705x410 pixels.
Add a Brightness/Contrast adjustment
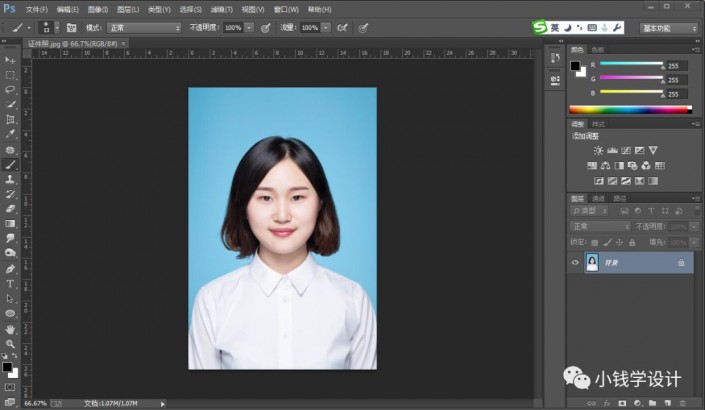598,150
